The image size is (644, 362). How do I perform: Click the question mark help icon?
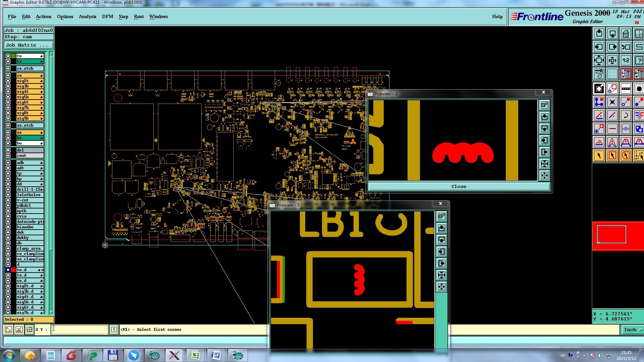click(639, 60)
